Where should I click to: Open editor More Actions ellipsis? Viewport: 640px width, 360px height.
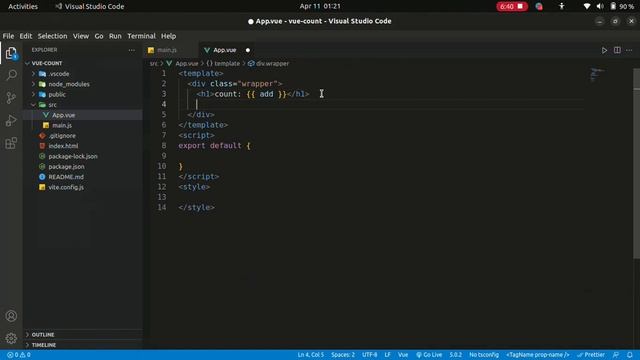[629, 50]
